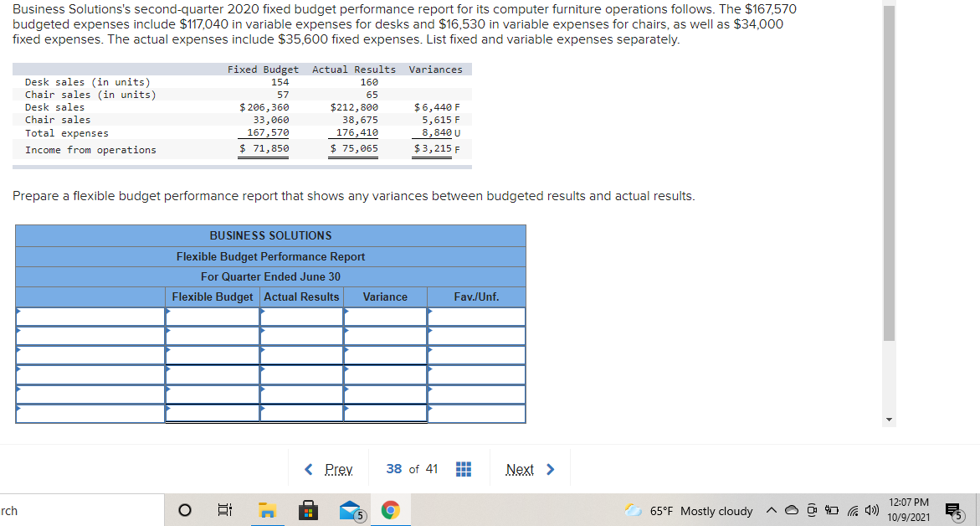Open the clock showing 12:07 PM
The height and width of the screenshot is (526, 980).
[x=908, y=510]
